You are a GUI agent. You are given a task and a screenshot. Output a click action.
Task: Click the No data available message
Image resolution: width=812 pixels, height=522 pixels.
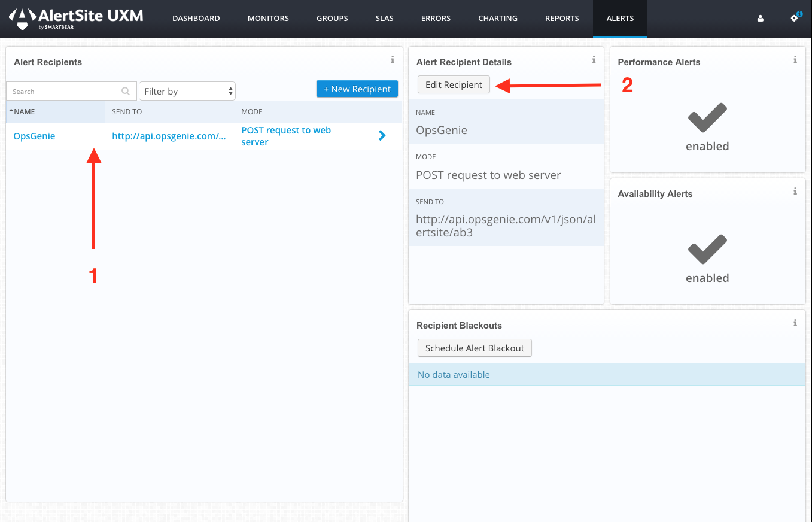pos(454,374)
